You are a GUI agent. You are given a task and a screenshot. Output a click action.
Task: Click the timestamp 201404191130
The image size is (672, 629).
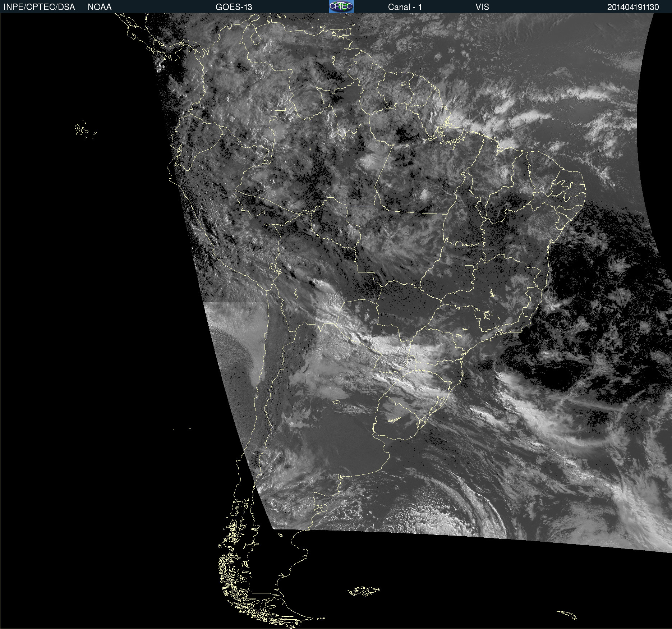coord(633,7)
